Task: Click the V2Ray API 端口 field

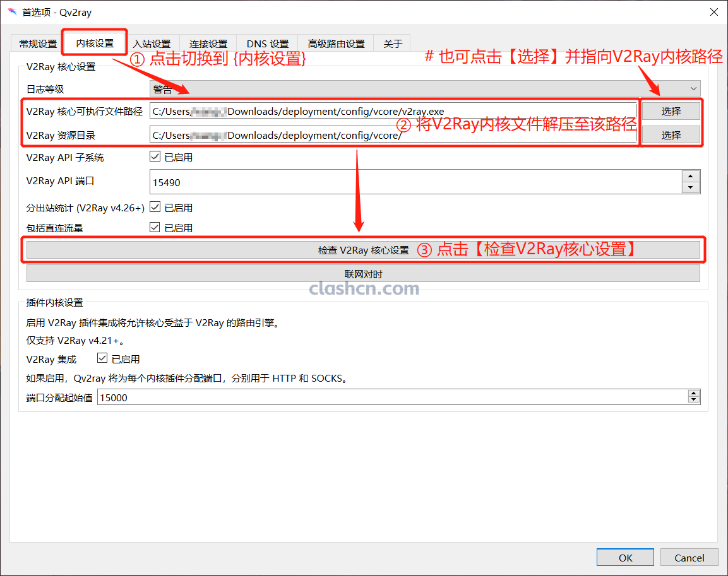Action: point(415,182)
